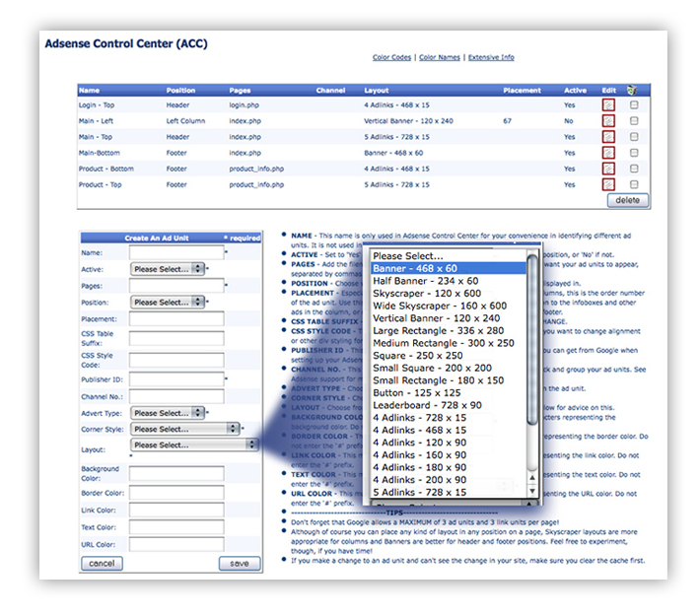
Task: Focus the Channel No. input field
Action: pyautogui.click(x=176, y=396)
